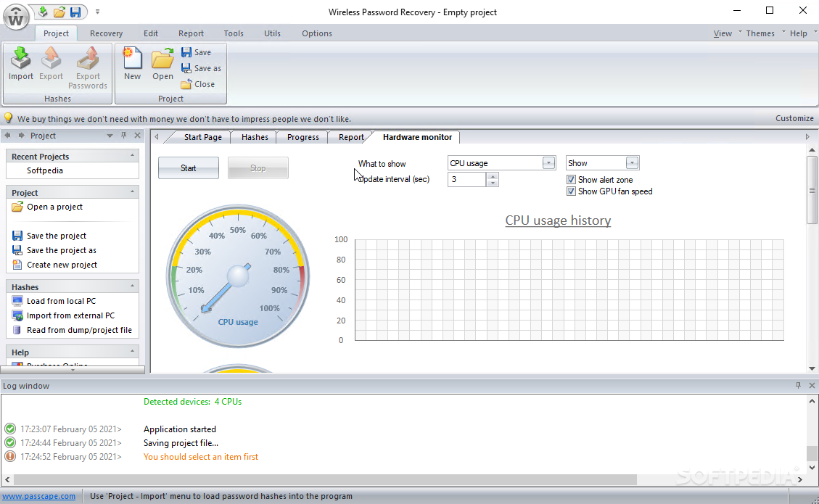The width and height of the screenshot is (819, 504).
Task: Switch to the Report ribbon tab
Action: point(192,33)
